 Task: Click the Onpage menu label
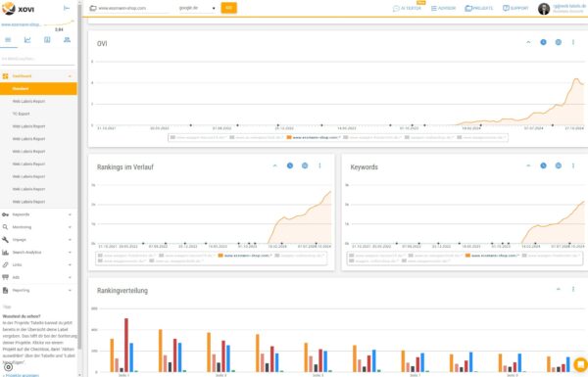coord(20,240)
